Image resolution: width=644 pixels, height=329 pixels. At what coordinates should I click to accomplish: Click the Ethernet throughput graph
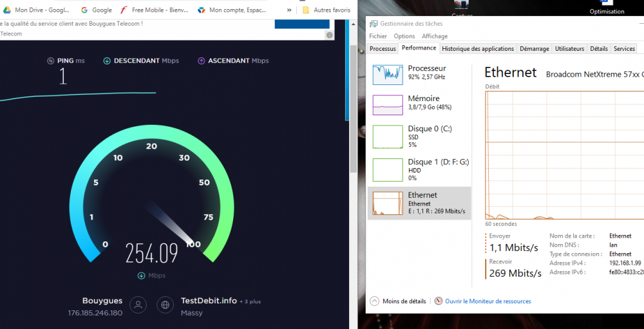click(565, 155)
